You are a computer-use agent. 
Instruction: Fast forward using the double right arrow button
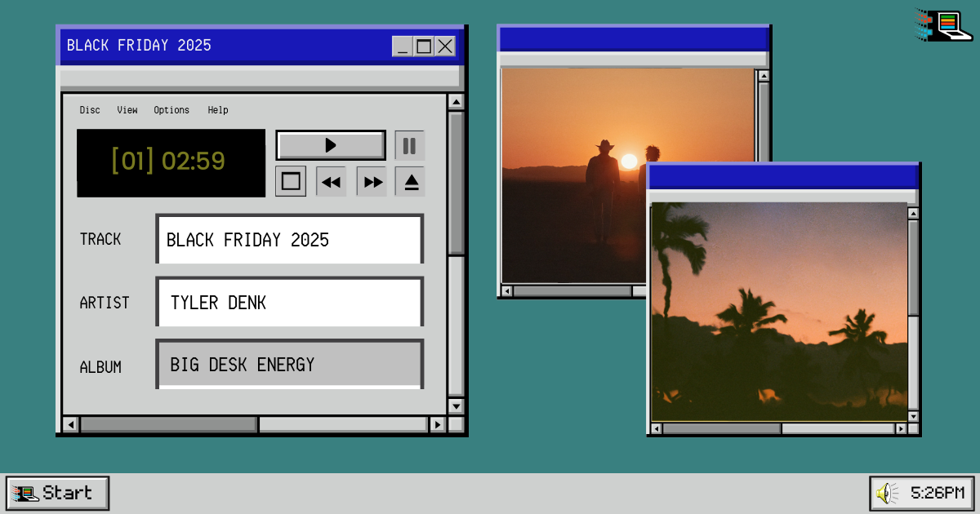373,182
